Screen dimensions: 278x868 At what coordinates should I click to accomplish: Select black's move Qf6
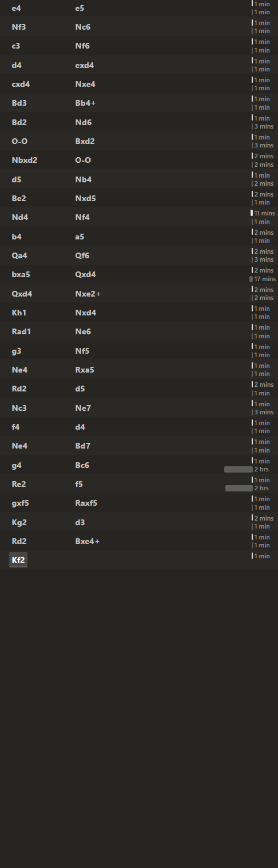(82, 255)
